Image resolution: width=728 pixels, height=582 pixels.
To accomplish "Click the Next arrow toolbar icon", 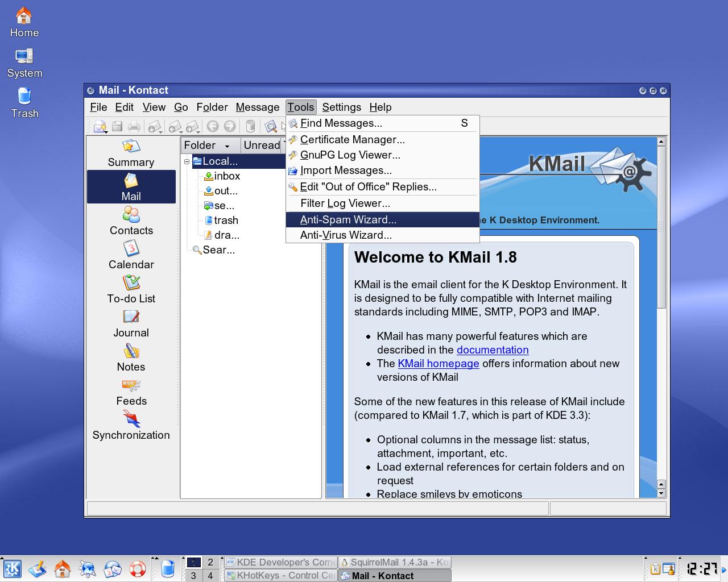I will point(230,126).
